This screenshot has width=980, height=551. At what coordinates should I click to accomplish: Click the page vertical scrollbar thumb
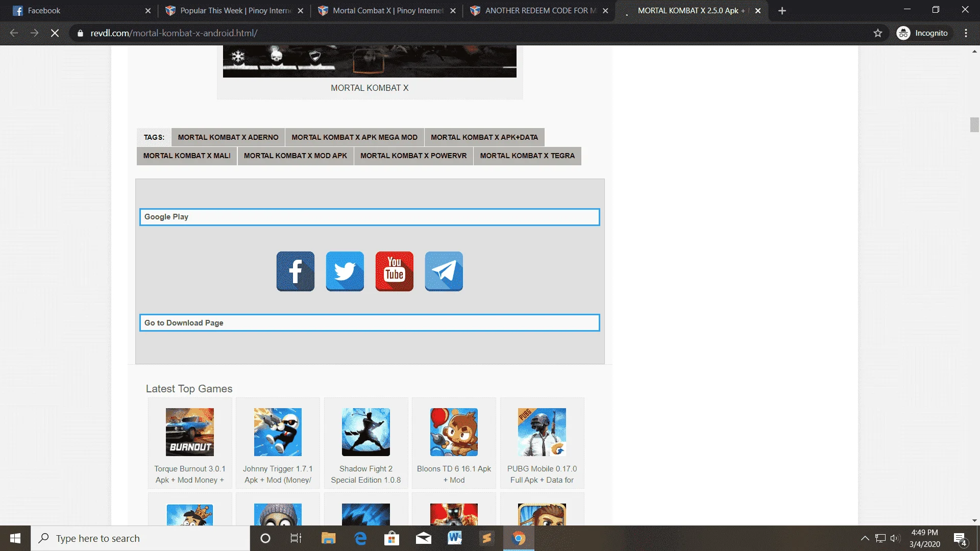pos(974,124)
